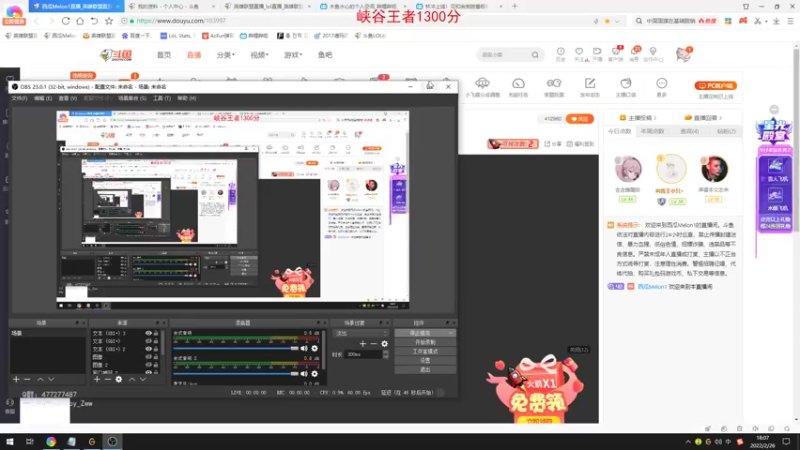Expand the 分类 category dropdown in Douyu nav

(226, 55)
